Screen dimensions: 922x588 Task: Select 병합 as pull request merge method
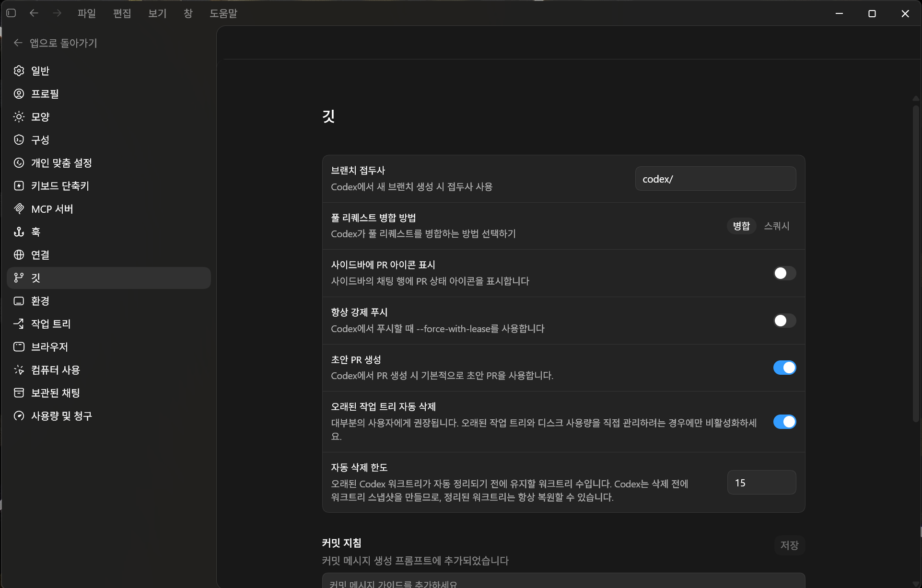741,226
